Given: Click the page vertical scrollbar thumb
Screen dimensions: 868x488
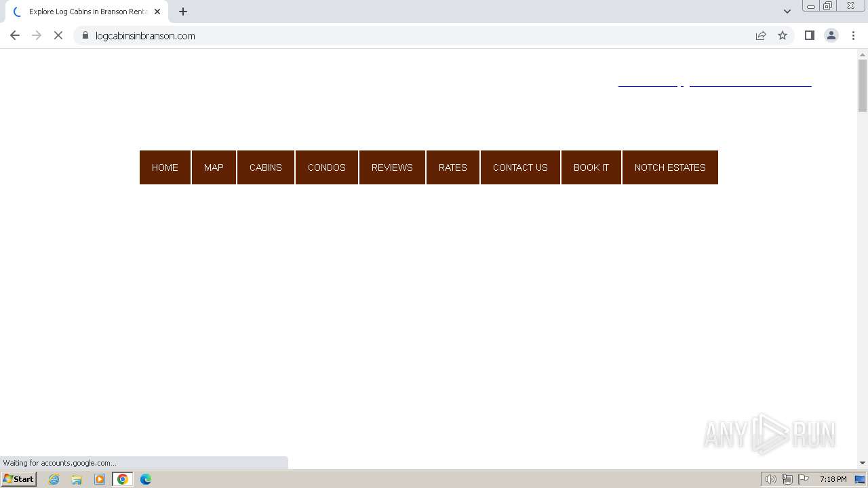Looking at the screenshot, I should pos(863,85).
